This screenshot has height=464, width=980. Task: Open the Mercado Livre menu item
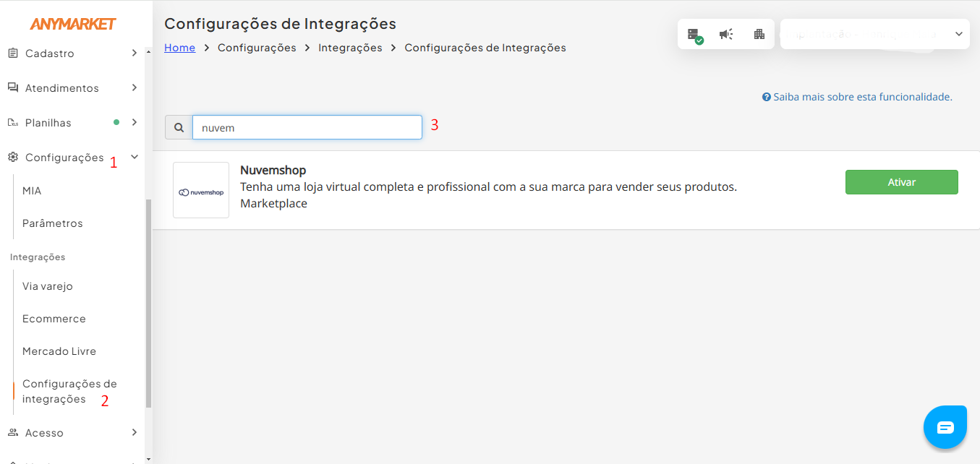click(x=59, y=351)
